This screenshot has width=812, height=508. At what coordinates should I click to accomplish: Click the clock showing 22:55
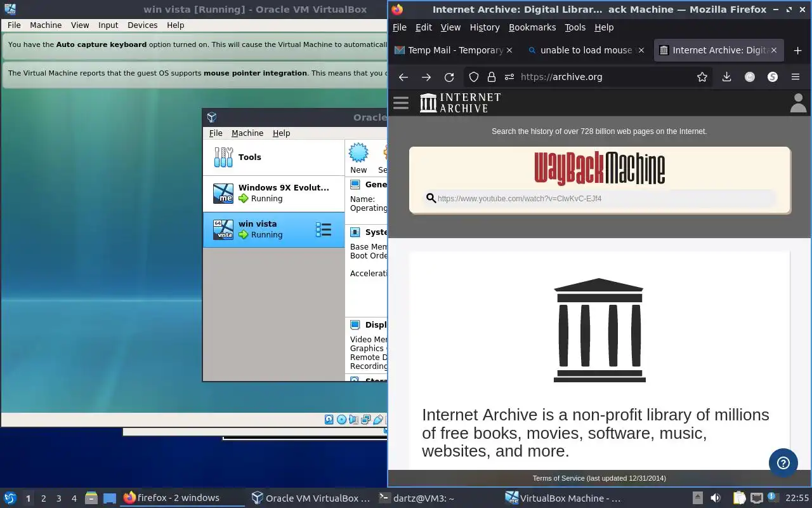point(797,498)
